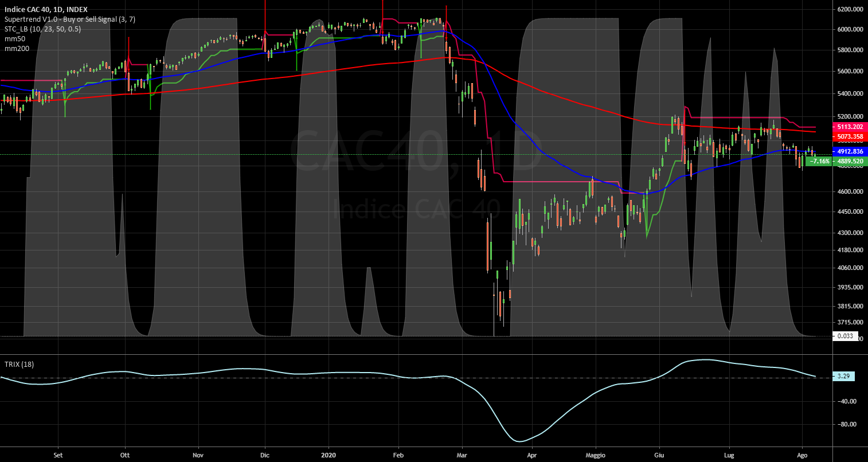Click the 'Lug' month label on time axis
868x462 pixels.
pyautogui.click(x=730, y=455)
